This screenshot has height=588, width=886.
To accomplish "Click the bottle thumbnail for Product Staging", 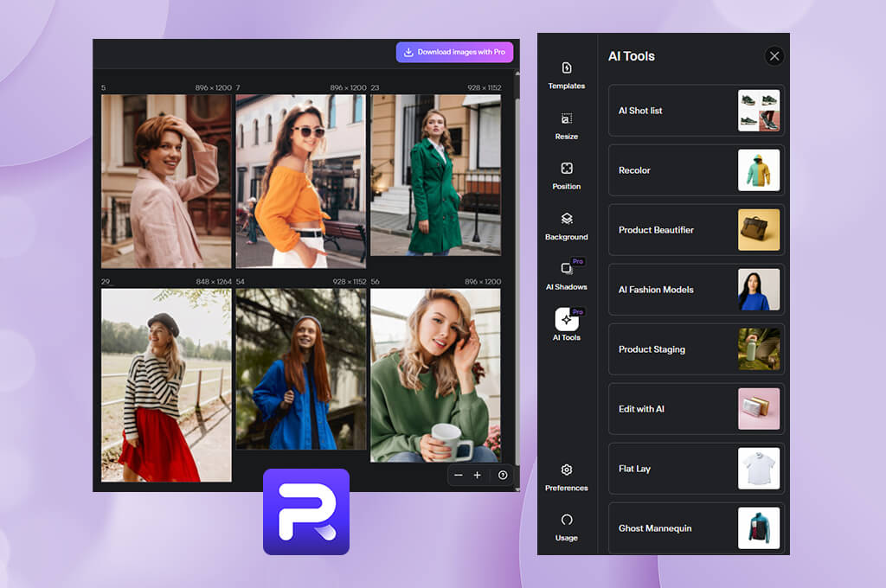I will point(759,349).
